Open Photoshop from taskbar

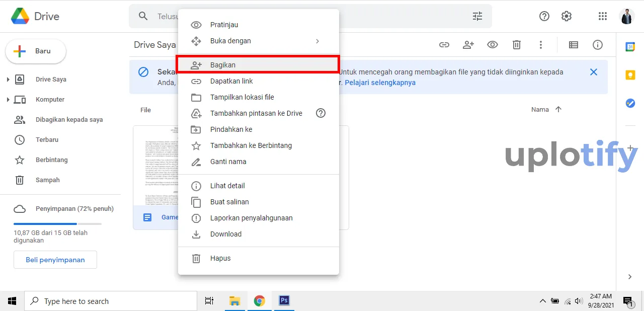point(284,301)
